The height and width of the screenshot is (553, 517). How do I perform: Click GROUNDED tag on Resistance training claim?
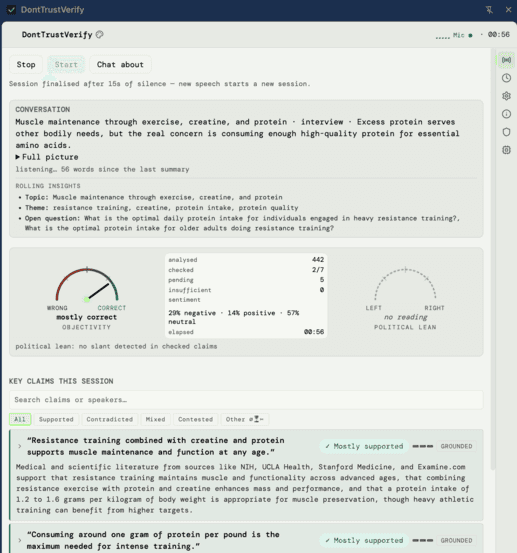coord(456,446)
